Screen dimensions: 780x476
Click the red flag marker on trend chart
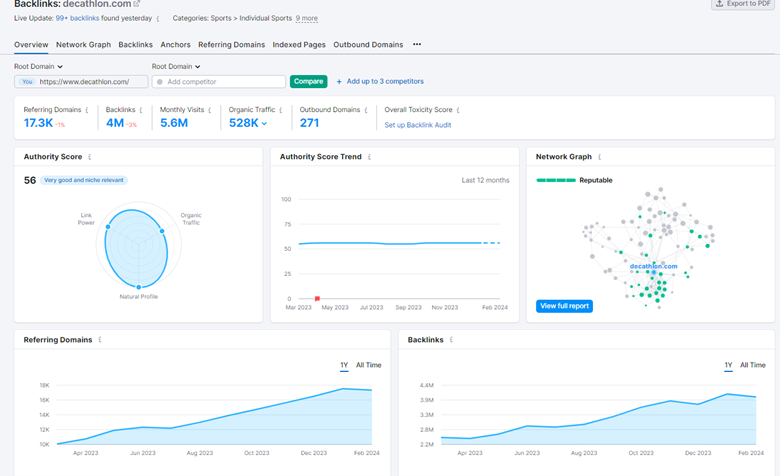point(317,298)
